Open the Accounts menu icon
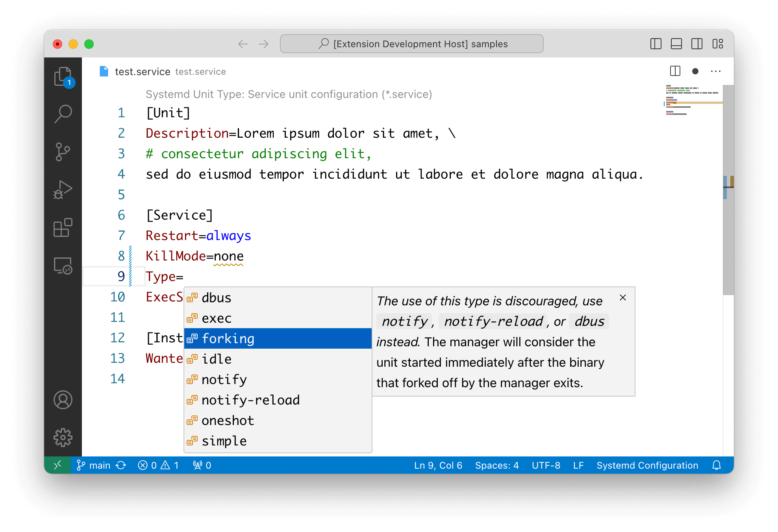The image size is (778, 532). pyautogui.click(x=63, y=400)
